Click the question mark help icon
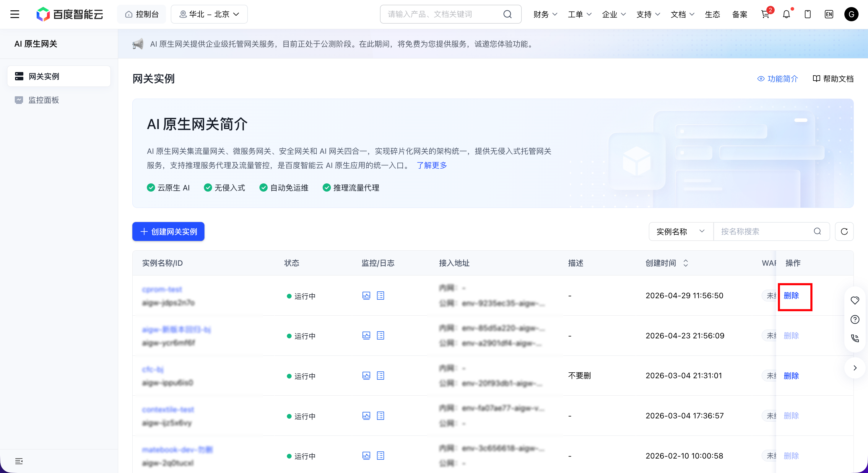Image resolution: width=868 pixels, height=473 pixels. [855, 319]
